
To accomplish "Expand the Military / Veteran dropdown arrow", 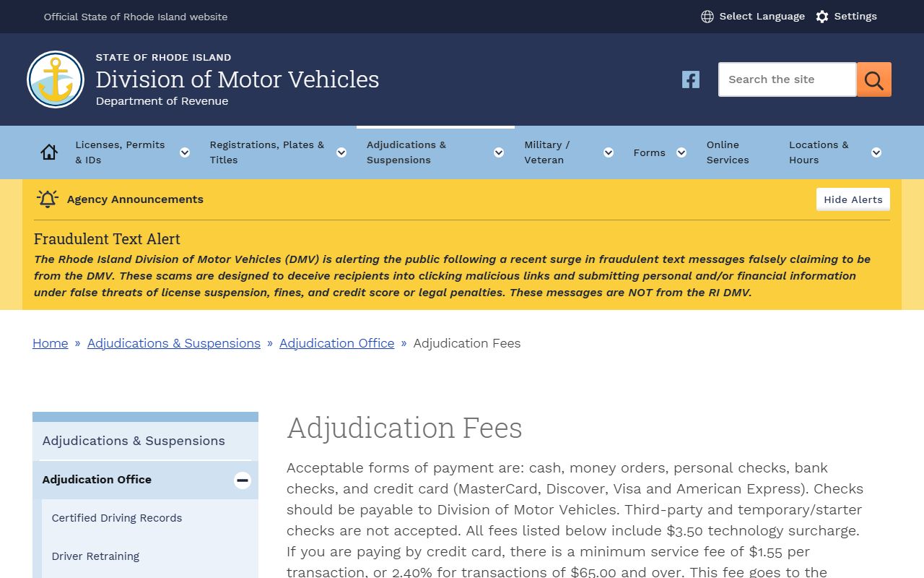I will [x=609, y=152].
